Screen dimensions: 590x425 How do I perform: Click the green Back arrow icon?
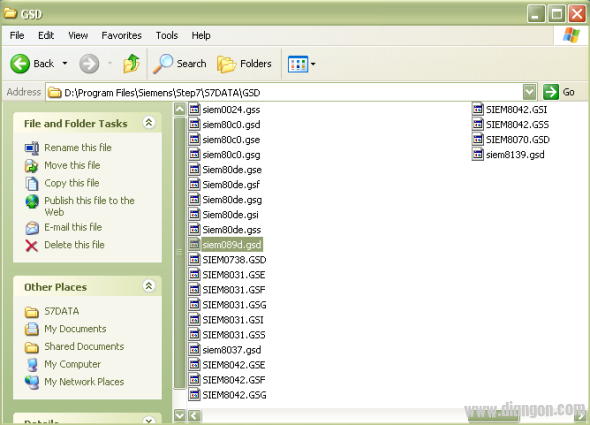click(x=20, y=64)
